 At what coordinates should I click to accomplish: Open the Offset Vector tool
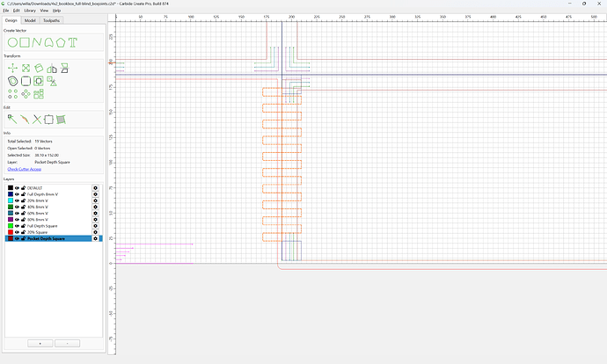(x=13, y=81)
